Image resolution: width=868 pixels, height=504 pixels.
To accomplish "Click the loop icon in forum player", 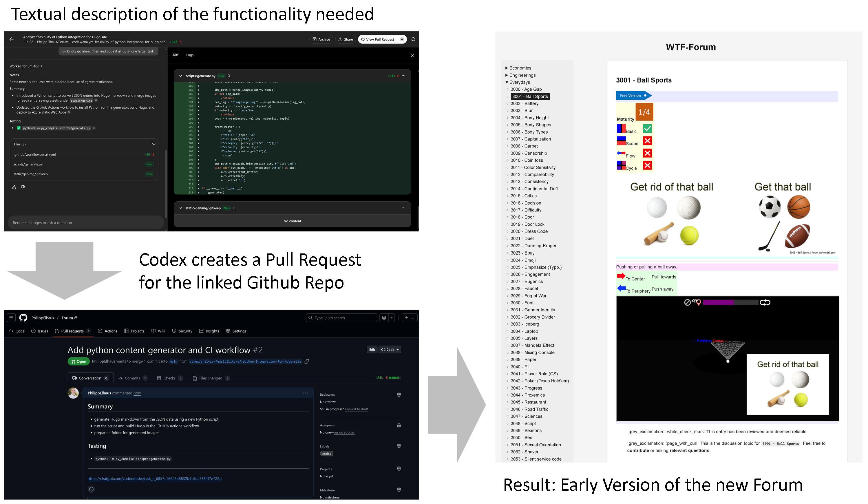I will [765, 302].
